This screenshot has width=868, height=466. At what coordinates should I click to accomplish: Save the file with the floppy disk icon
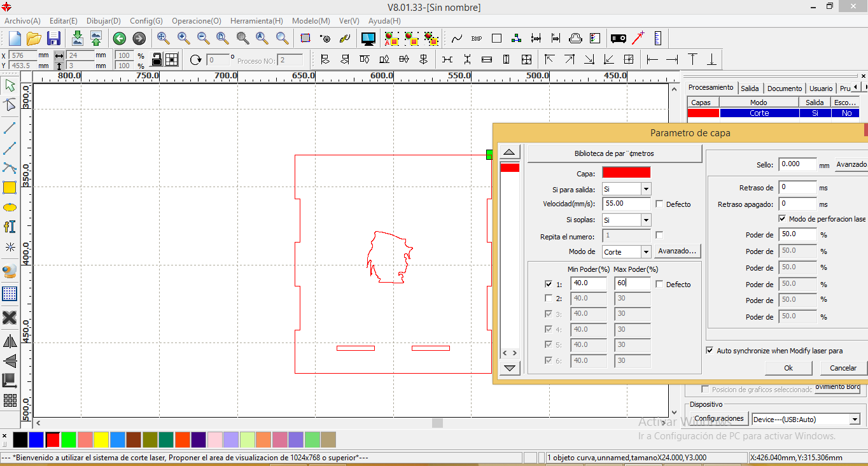(x=53, y=38)
